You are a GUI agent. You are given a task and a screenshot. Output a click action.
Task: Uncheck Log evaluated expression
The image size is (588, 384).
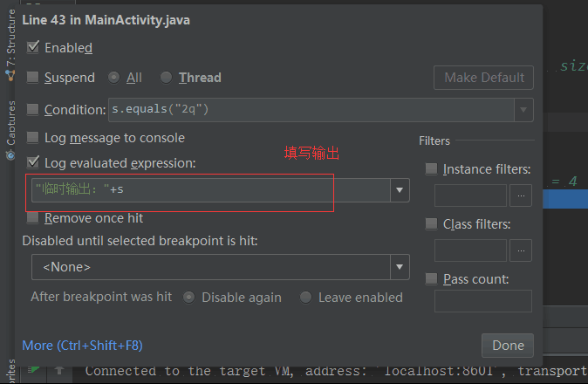click(x=34, y=162)
